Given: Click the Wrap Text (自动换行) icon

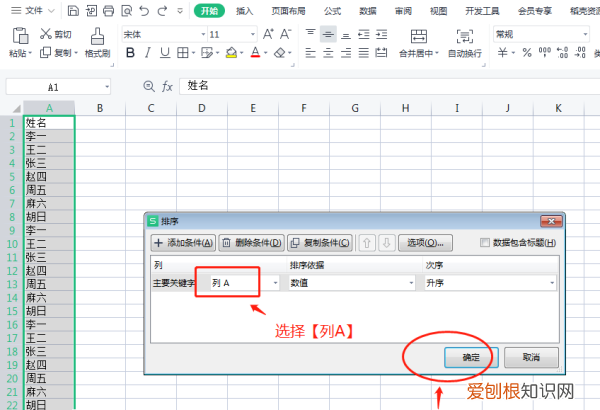Looking at the screenshot, I should tap(465, 36).
